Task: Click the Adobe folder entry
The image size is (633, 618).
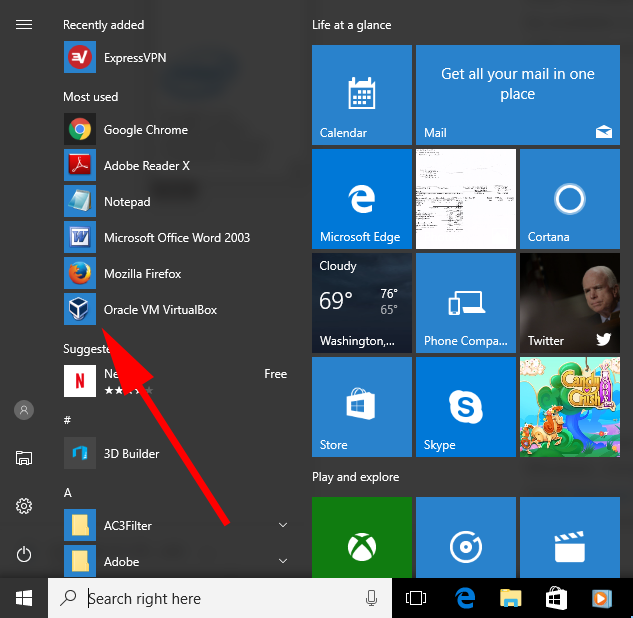Action: coord(176,561)
